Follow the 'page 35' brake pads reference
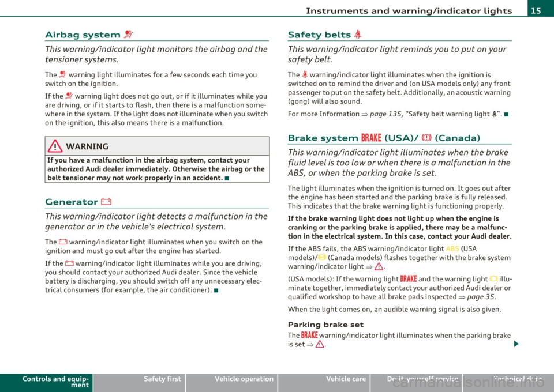Screen dimensions: 554x392 coord(481,297)
